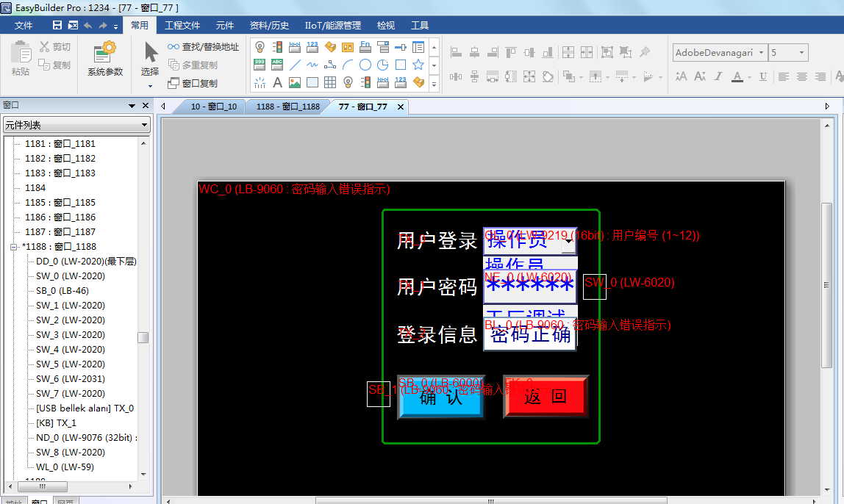
Task: Click the save icon in title bar
Action: tap(57, 25)
